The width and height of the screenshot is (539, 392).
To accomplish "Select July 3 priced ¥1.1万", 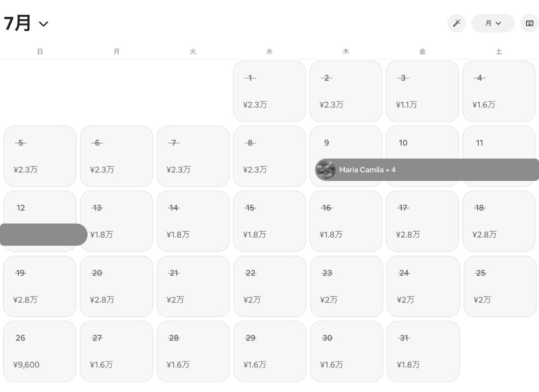I will [x=422, y=91].
